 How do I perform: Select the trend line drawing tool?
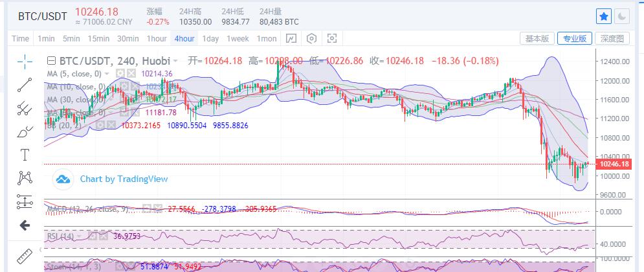click(x=25, y=85)
